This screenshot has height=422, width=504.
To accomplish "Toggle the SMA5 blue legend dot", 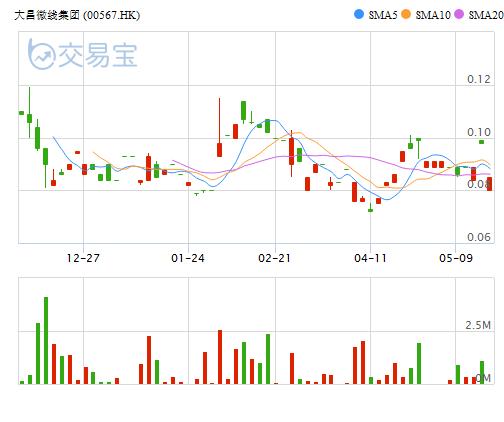I will coord(359,14).
